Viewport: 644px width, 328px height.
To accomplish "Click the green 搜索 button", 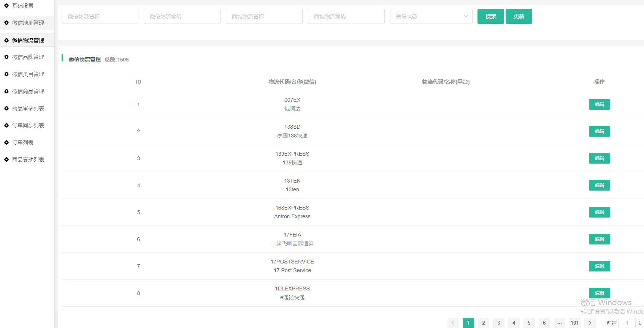I will pos(491,16).
